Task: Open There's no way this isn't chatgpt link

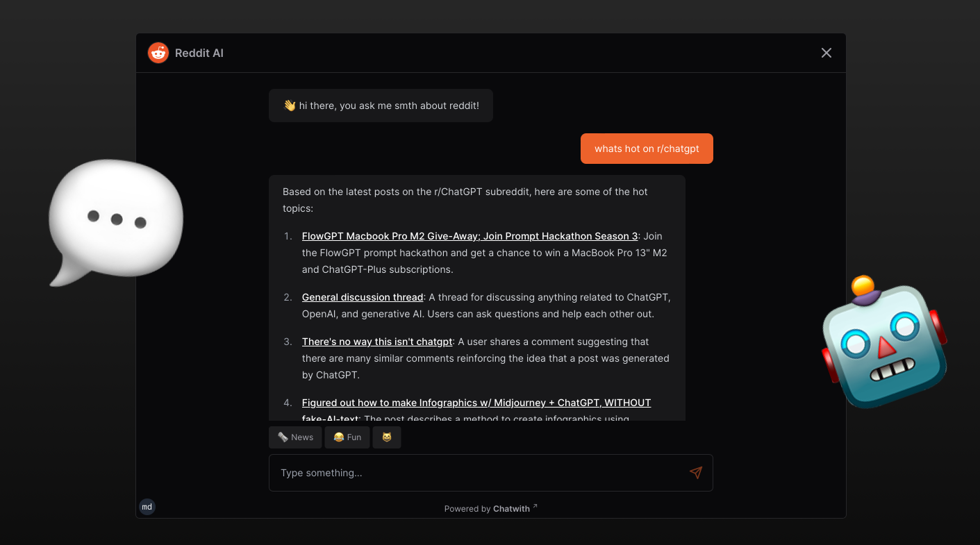Action: (x=377, y=342)
